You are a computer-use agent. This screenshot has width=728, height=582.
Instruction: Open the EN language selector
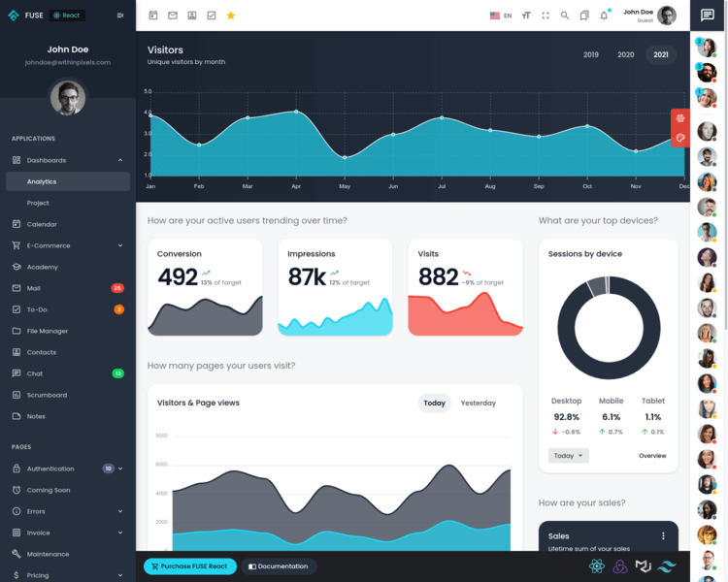[501, 16]
